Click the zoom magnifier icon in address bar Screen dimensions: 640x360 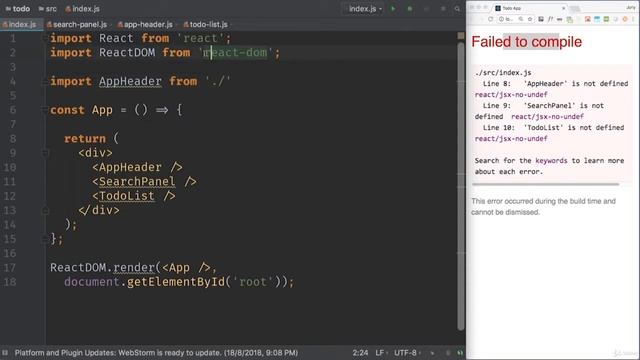click(521, 19)
